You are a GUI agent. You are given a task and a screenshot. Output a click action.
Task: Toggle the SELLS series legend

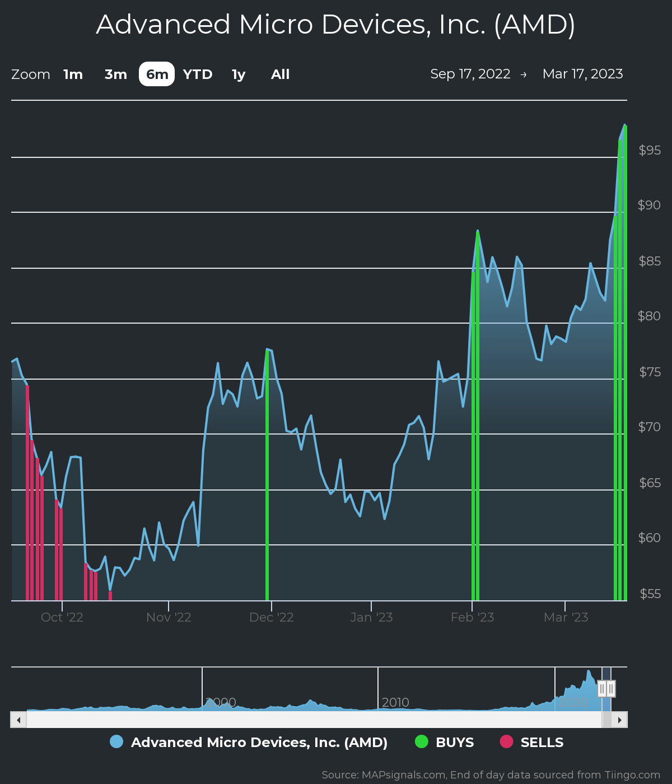pos(531,742)
